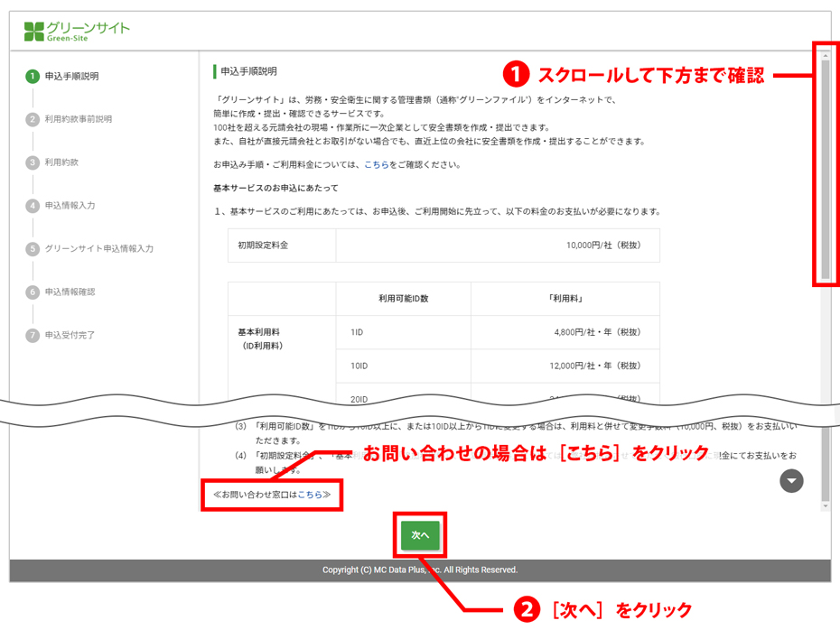
Task: Select グリーンサイト申込情報入力 step in sidebar
Action: pyautogui.click(x=99, y=249)
